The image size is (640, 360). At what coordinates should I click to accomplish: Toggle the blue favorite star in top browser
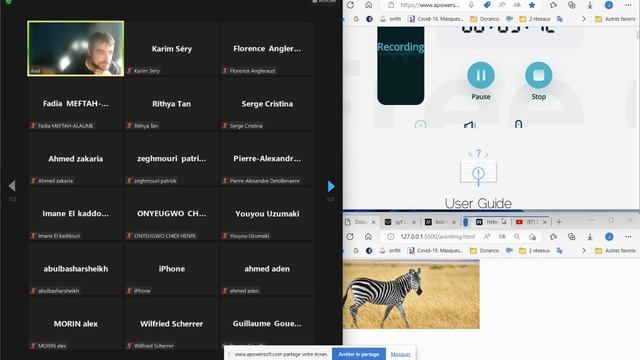click(x=532, y=5)
